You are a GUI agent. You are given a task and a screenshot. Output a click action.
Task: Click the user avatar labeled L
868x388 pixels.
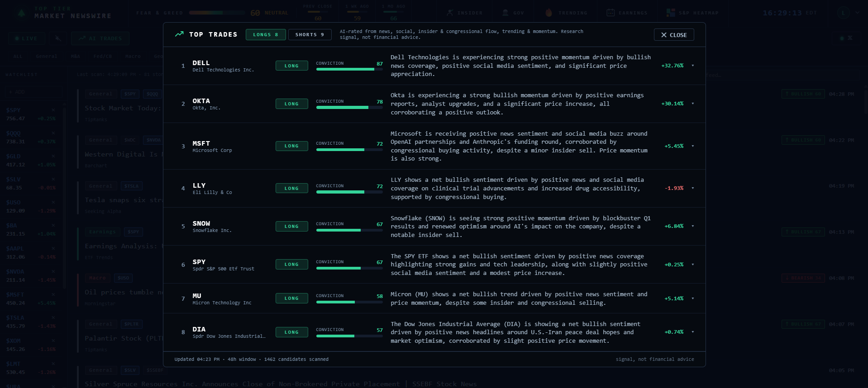click(x=843, y=13)
